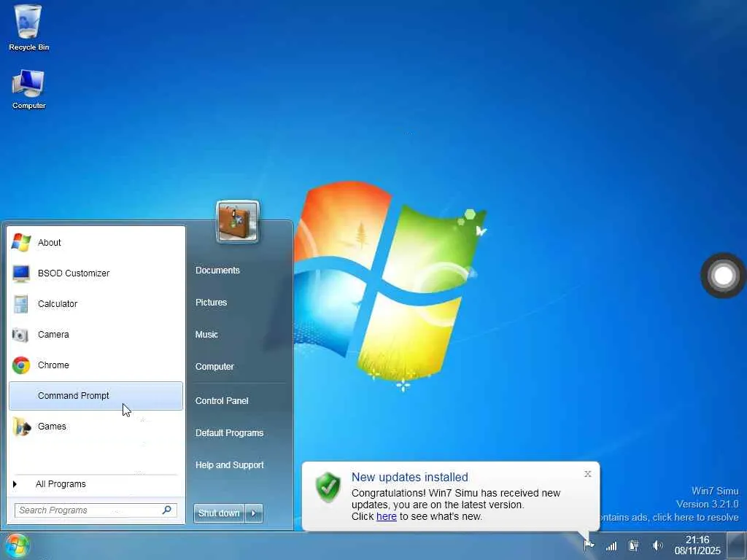Open Games from the program list
The image size is (747, 560).
(96, 427)
